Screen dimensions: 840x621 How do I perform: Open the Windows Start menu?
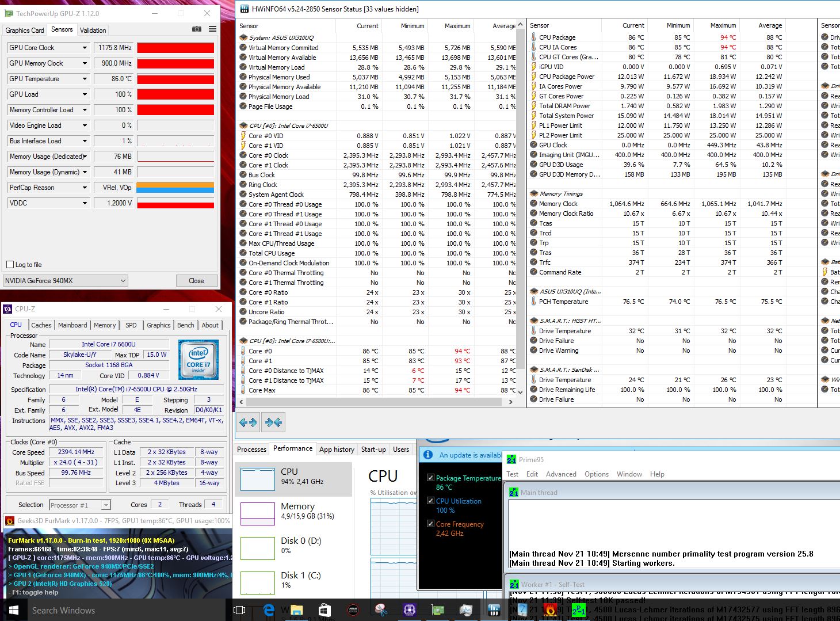click(x=13, y=610)
